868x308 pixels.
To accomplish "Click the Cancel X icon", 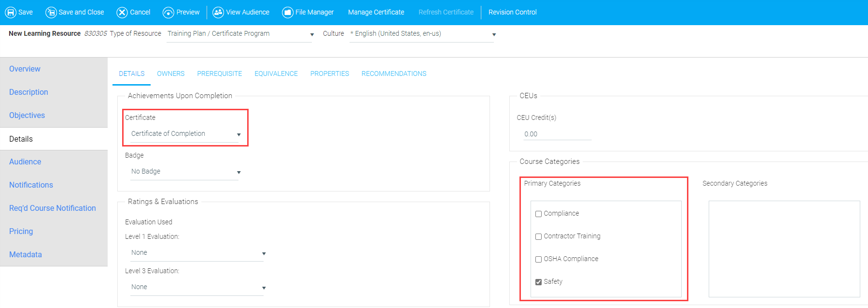I will 122,13.
